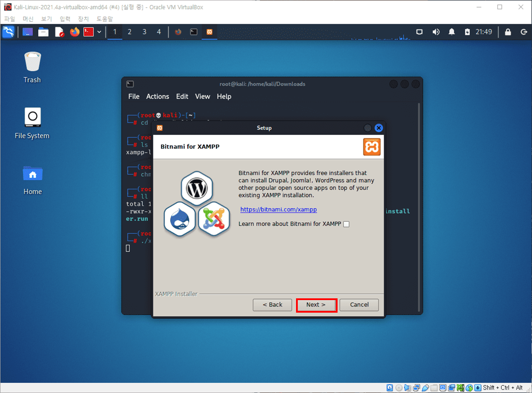Open the bitnami.com/xampp link
Viewport: 532px width, 393px height.
(x=278, y=209)
